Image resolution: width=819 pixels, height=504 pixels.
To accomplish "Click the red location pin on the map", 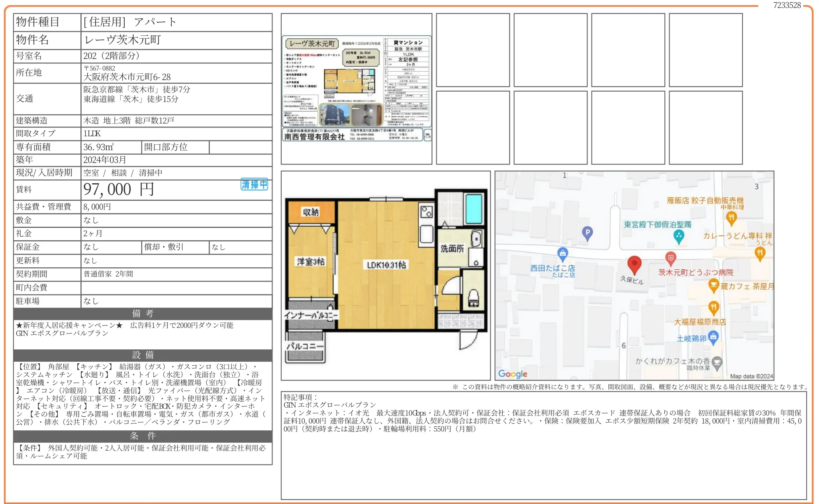I will click(634, 264).
